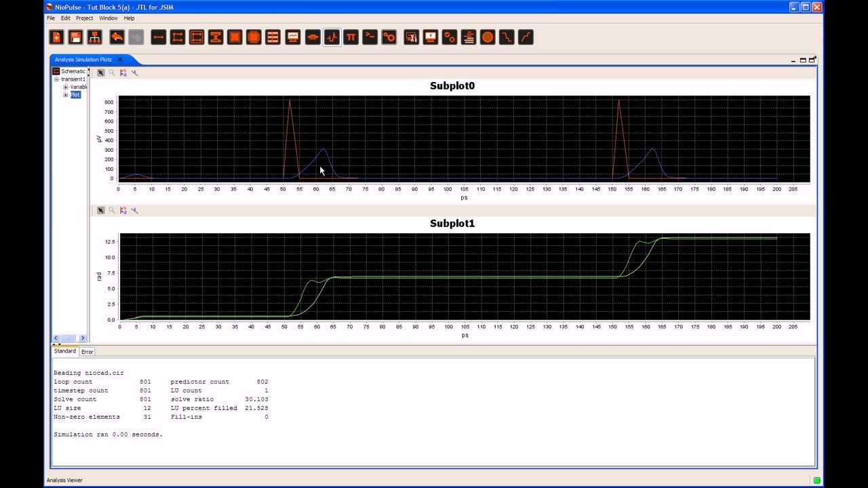This screenshot has width=868, height=488.
Task: Detach the plots panel view
Action: [812, 60]
